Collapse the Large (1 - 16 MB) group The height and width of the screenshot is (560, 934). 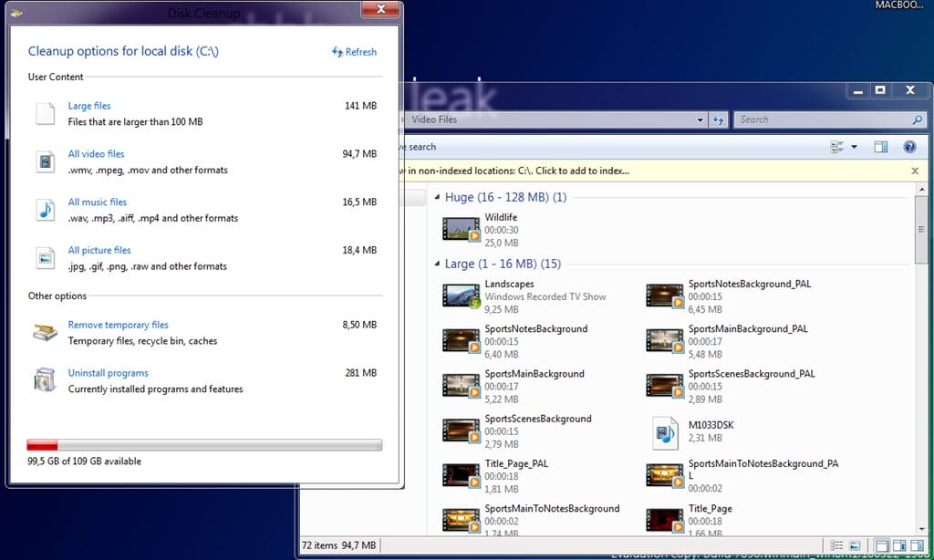pos(438,264)
